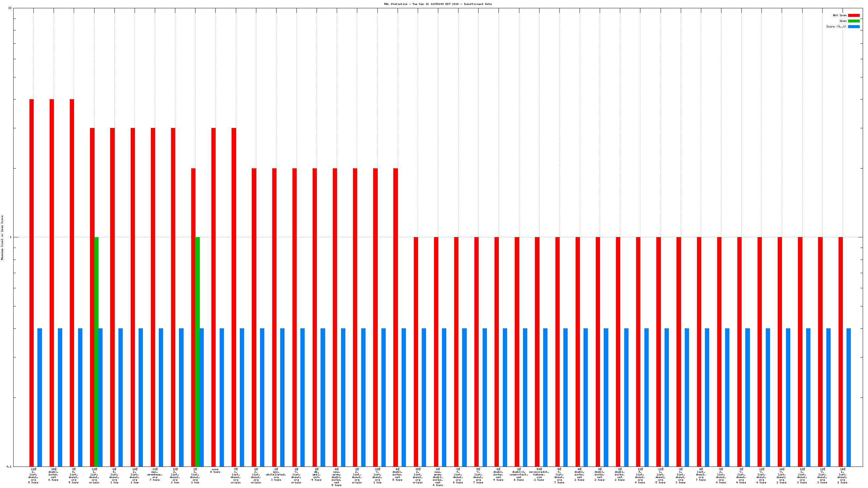Click the ips.whitelisted.org 3 hops label
868x488 pixels.
click(276, 474)
